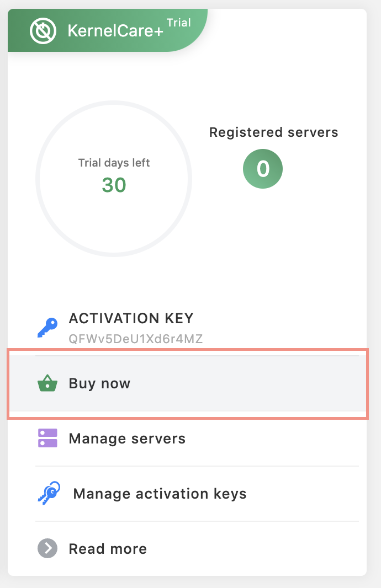Expand the Manage activation keys entry
381x588 pixels.
click(x=160, y=493)
